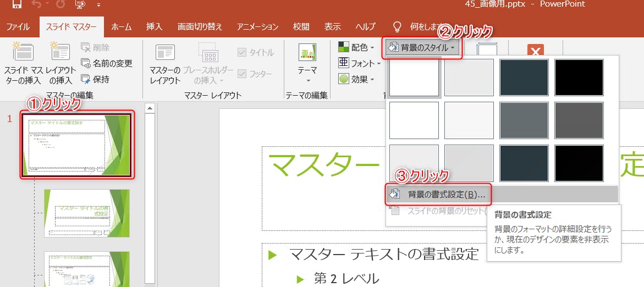Click 保持 preserve master button

[95, 79]
